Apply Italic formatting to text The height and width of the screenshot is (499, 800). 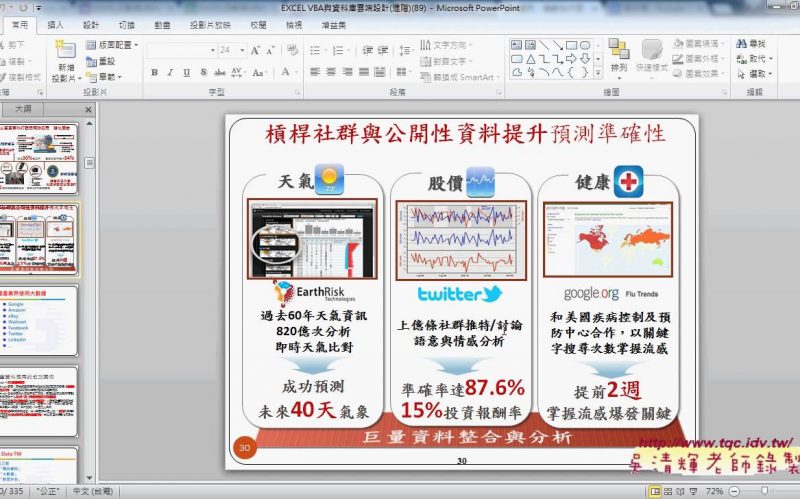click(x=169, y=73)
